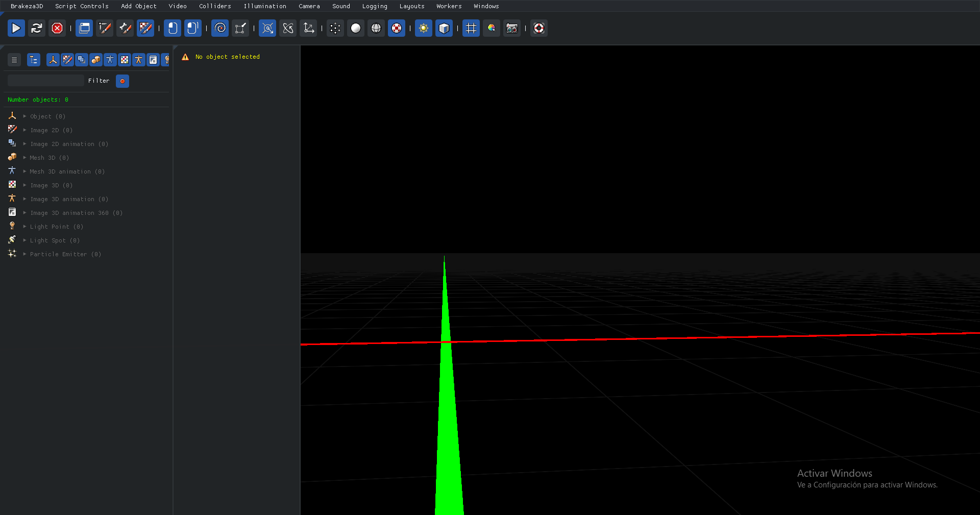Image resolution: width=980 pixels, height=515 pixels.
Task: Click the hamburger menu button in object panel
Action: (14, 60)
